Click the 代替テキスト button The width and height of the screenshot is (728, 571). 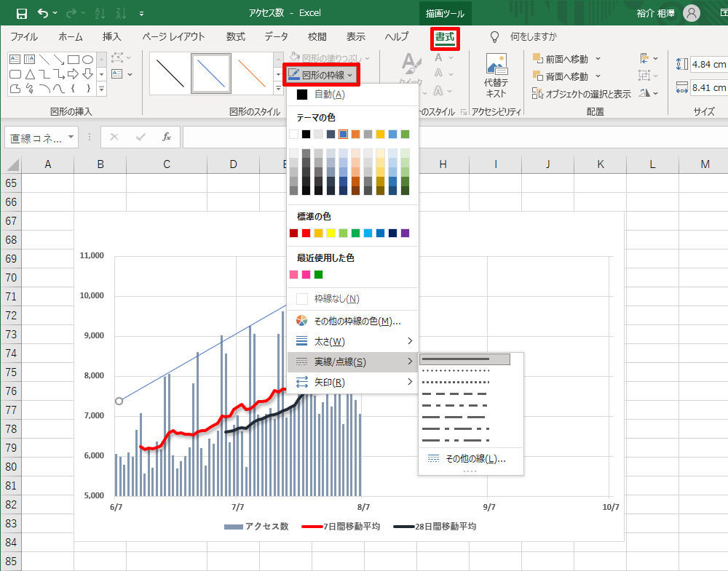click(x=496, y=76)
